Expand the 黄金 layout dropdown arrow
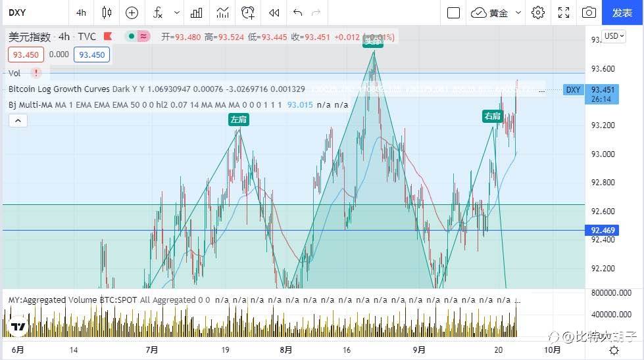The image size is (644, 360). point(518,12)
